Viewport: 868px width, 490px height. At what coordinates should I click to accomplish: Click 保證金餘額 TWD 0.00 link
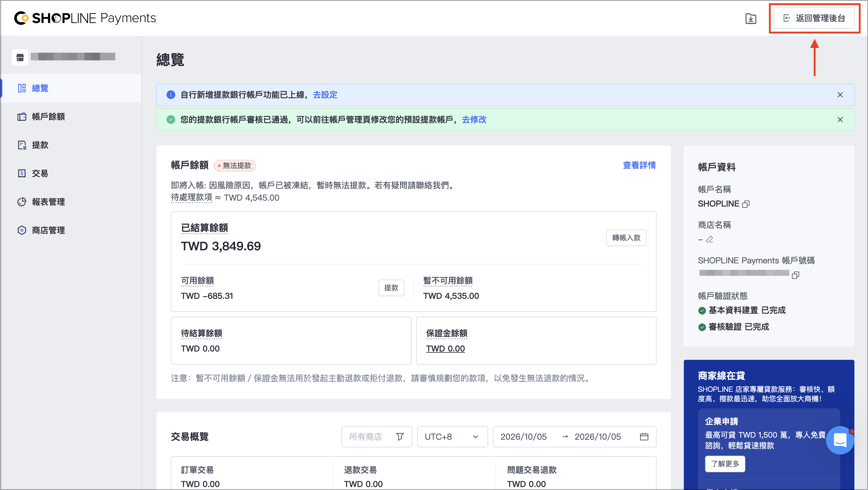tap(445, 349)
